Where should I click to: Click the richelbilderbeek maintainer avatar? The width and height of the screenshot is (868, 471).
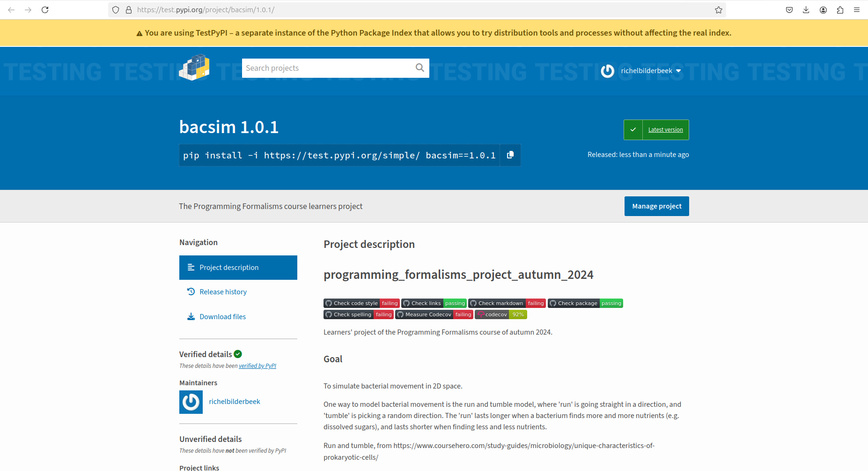[191, 402]
